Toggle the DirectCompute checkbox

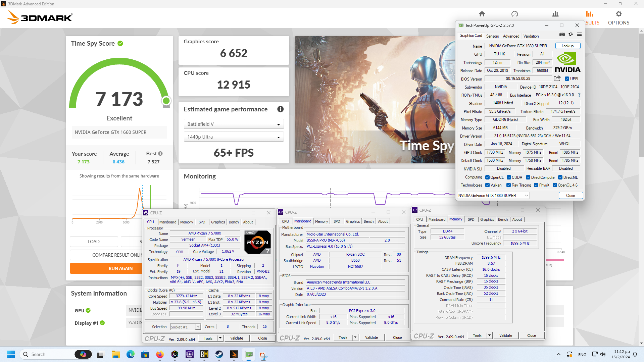[x=528, y=177]
